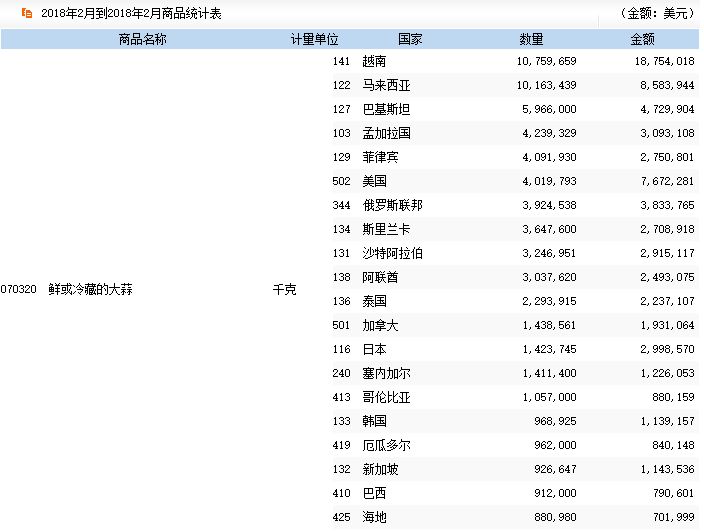The height and width of the screenshot is (531, 704).
Task: Select country 美国
Action: coord(374,181)
